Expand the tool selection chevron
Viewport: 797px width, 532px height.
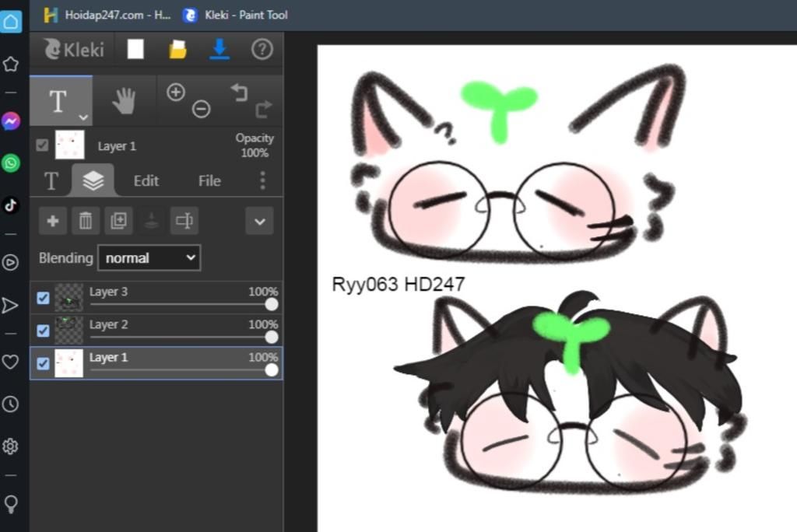[x=83, y=117]
